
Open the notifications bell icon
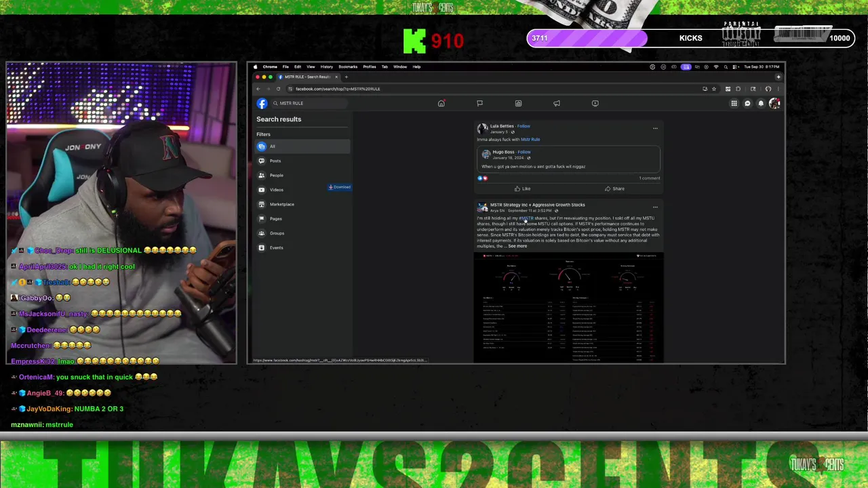(x=761, y=103)
